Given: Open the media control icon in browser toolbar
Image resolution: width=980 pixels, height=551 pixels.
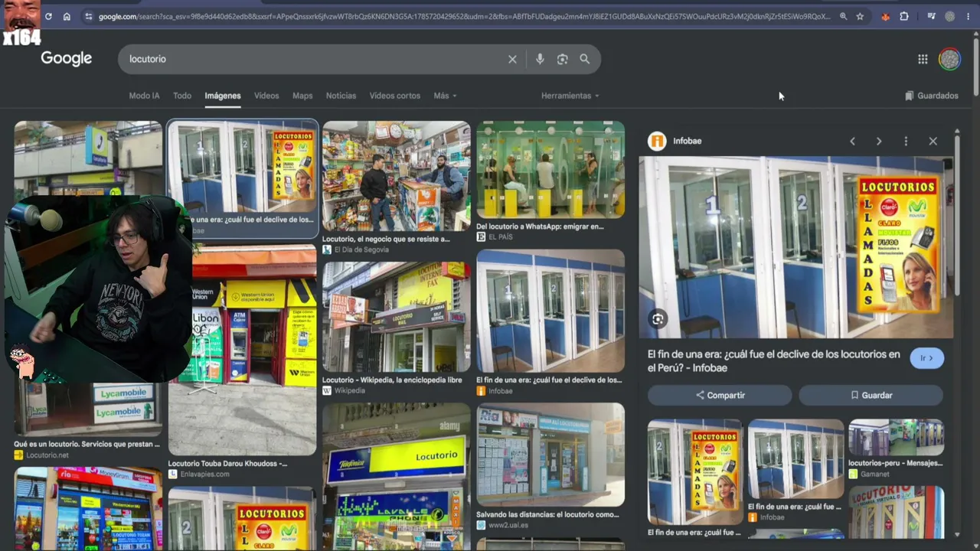Looking at the screenshot, I should (931, 16).
